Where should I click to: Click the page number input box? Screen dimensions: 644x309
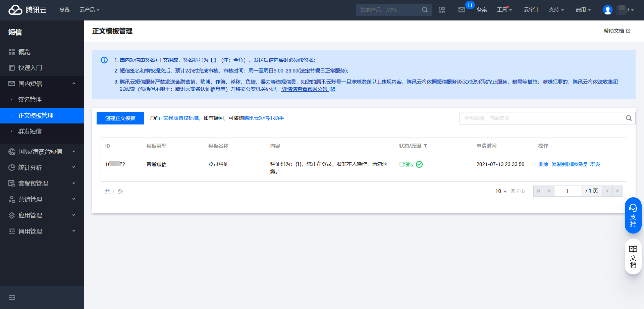[568, 191]
